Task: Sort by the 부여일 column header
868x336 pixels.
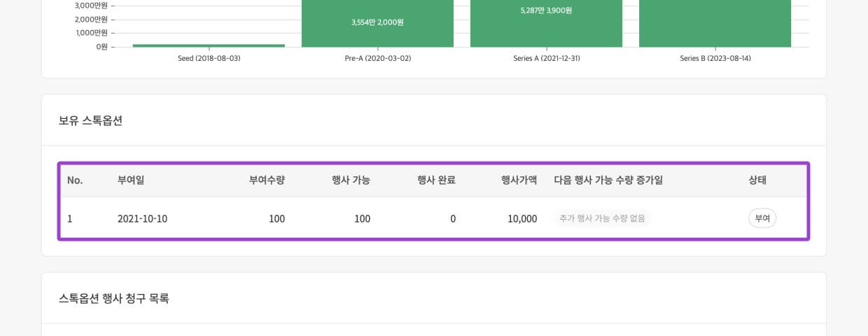Action: [131, 180]
